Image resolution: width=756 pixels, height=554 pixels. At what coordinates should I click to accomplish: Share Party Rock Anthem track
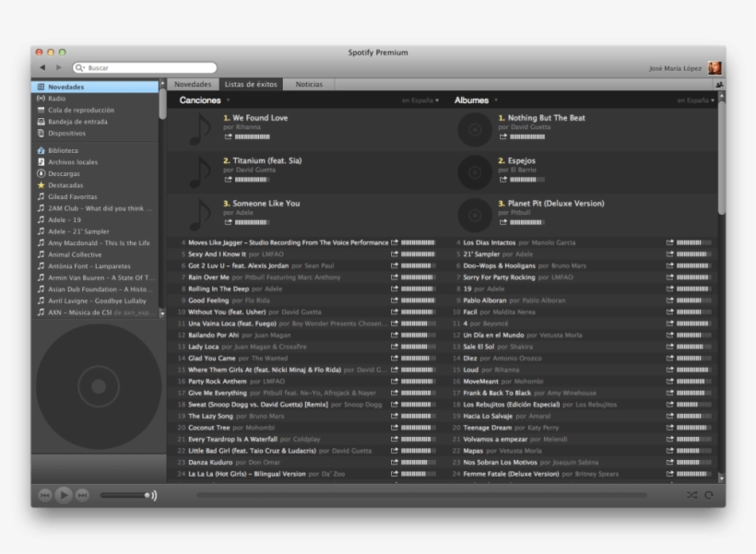tap(395, 382)
